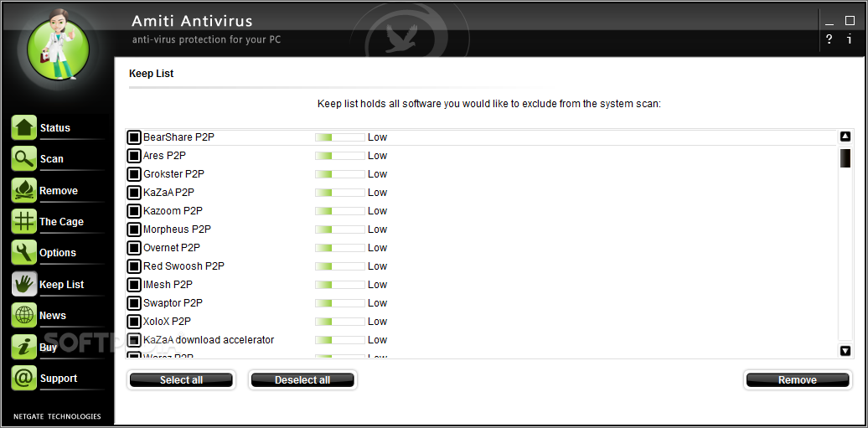Click Grokster P2P threat level bar
868x428 pixels.
point(340,174)
